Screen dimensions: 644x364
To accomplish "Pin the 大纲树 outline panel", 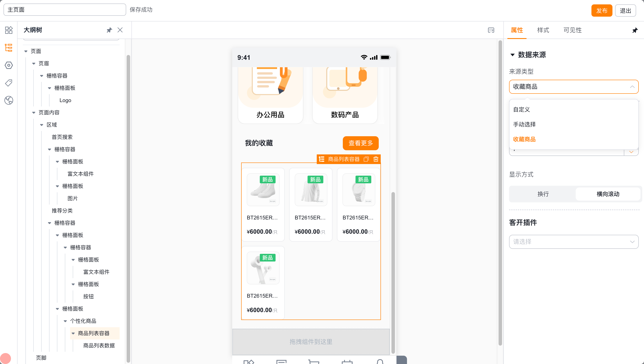I will 109,30.
